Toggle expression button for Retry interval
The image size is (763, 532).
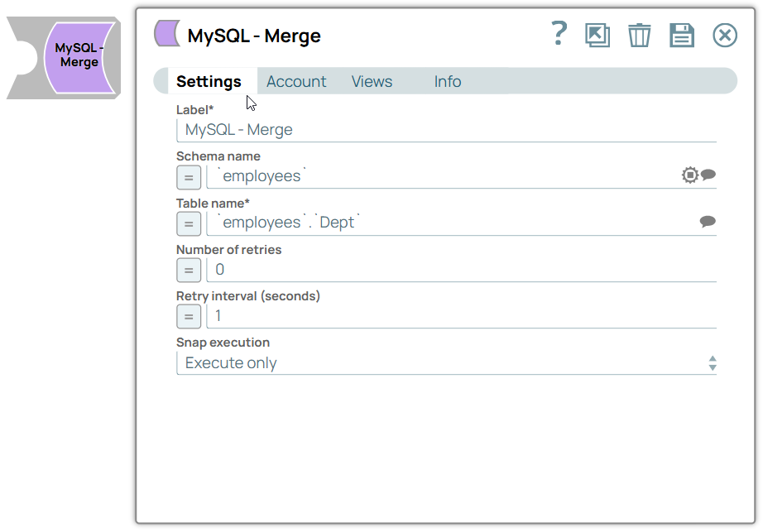point(189,317)
